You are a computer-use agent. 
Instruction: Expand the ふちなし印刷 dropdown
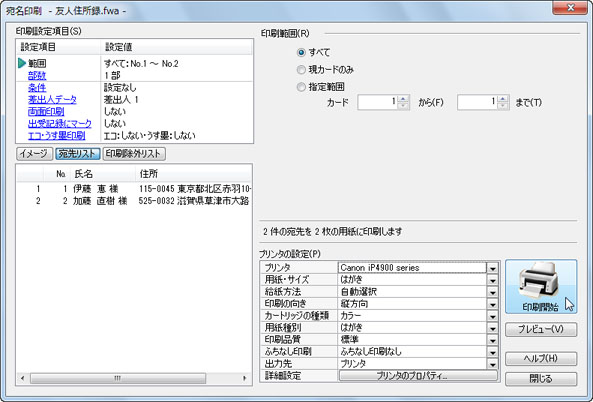pyautogui.click(x=492, y=352)
